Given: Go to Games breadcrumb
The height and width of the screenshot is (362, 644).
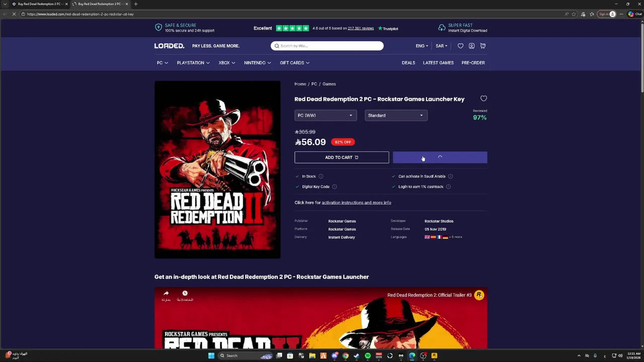Looking at the screenshot, I should (329, 84).
